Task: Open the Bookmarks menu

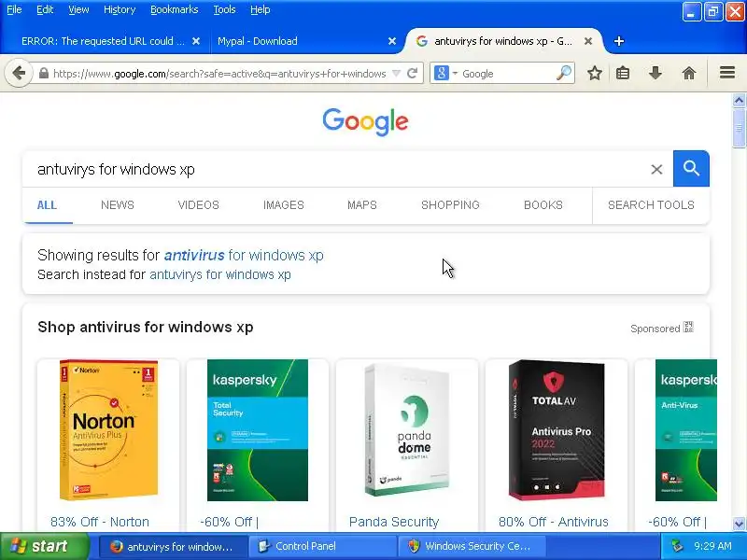Action: point(174,9)
